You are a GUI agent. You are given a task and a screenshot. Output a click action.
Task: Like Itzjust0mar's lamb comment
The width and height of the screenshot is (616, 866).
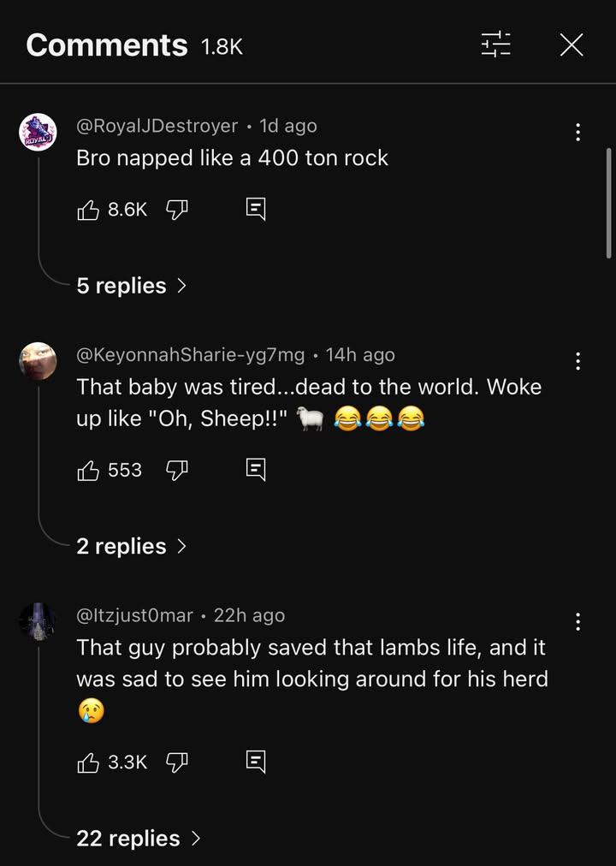tap(89, 762)
